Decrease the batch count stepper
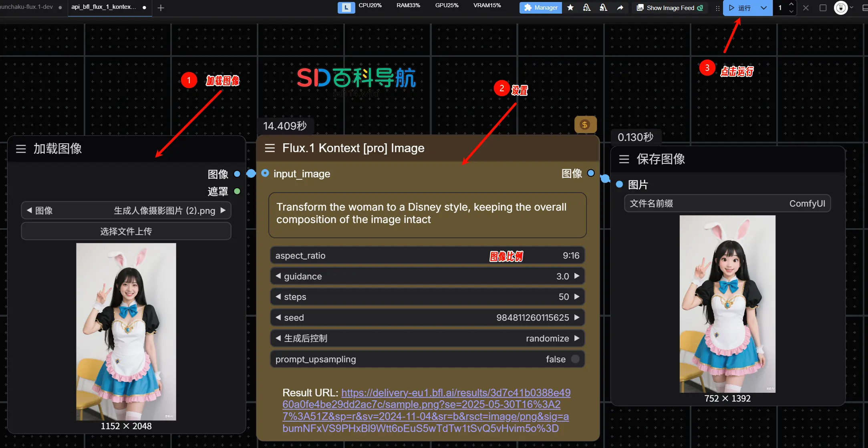The height and width of the screenshot is (448, 868). click(791, 11)
